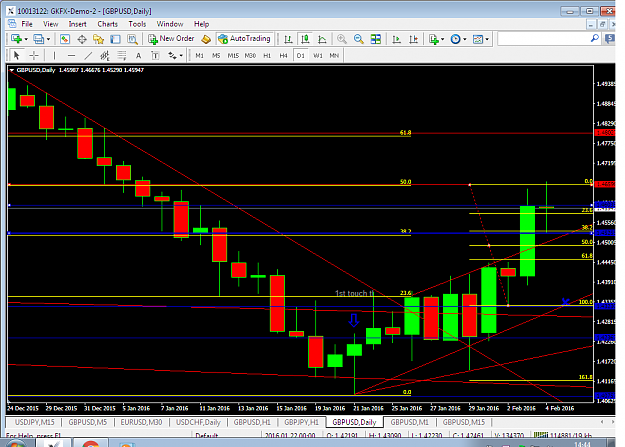Expand the New Chart dropdown arrow
The height and width of the screenshot is (447, 625).
26,39
